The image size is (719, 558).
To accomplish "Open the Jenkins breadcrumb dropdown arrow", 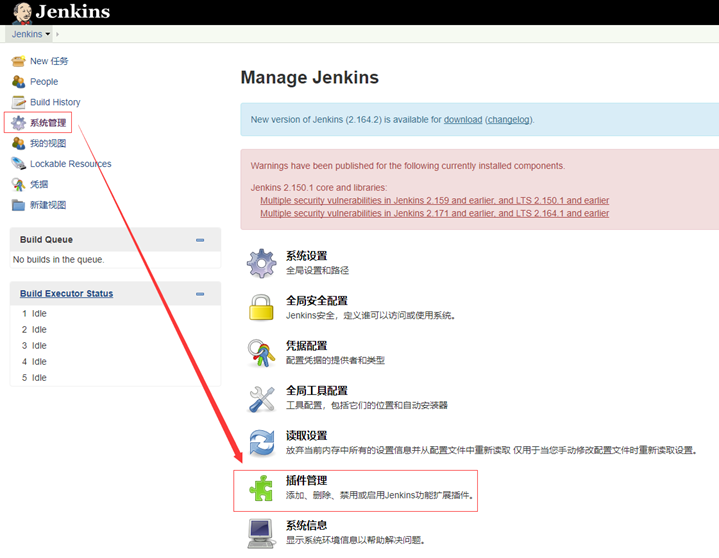I will [x=48, y=34].
